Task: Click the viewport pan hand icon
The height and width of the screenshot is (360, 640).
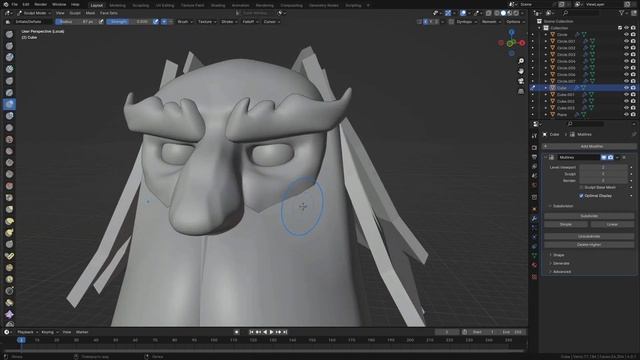Action: point(521,71)
